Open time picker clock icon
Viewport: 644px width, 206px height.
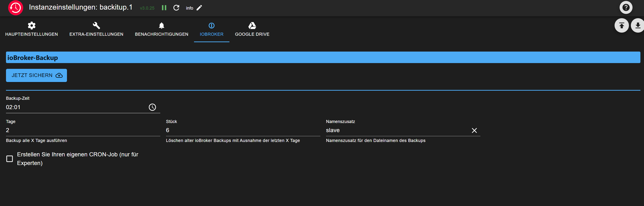pos(152,107)
